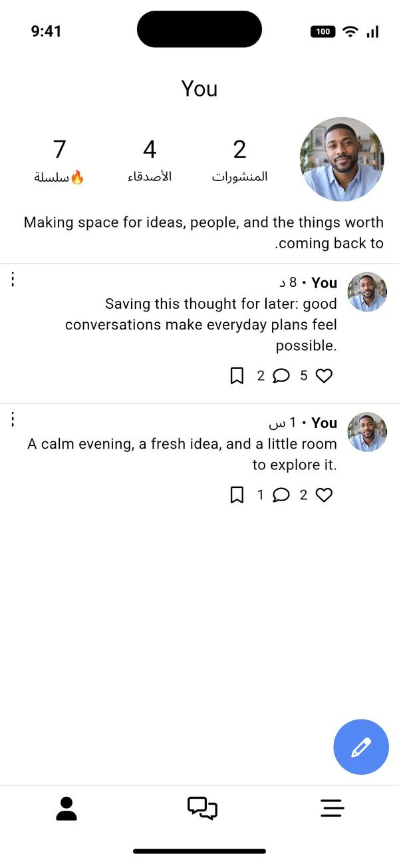Open the streak count labeled سلسلة
Image resolution: width=399 pixels, height=868 pixels.
59,160
